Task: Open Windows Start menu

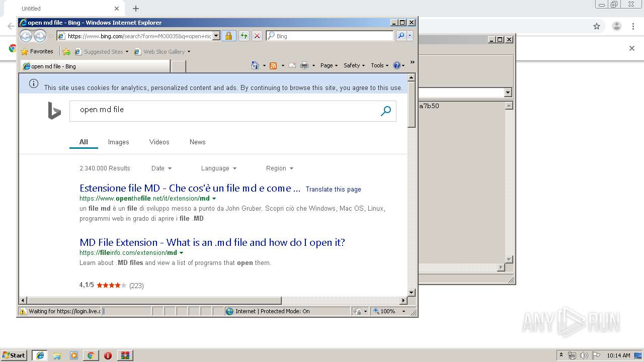Action: (x=14, y=355)
